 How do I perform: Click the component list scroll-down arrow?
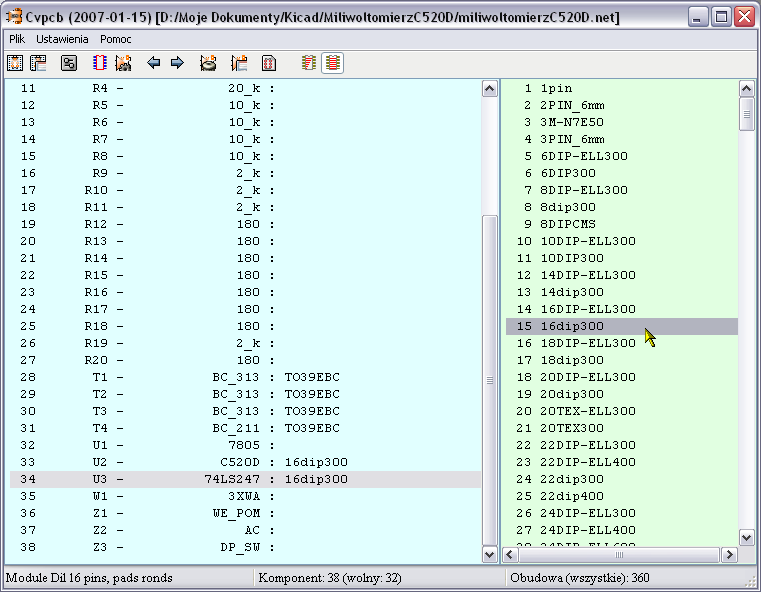(x=490, y=554)
